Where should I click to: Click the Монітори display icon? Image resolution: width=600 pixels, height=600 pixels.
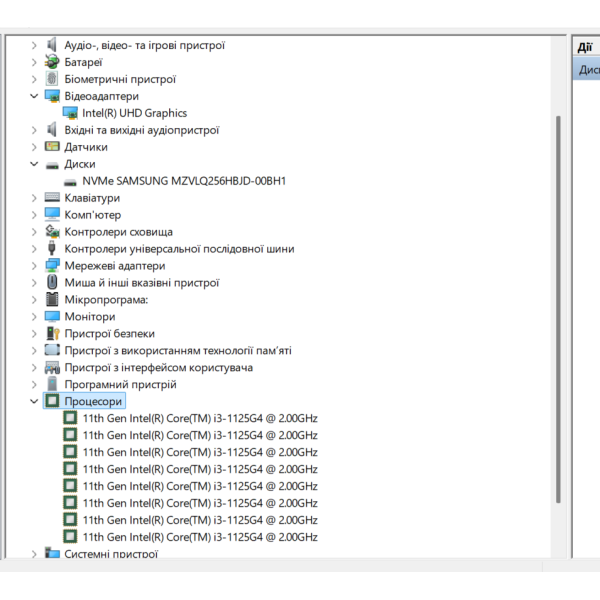[x=52, y=316]
